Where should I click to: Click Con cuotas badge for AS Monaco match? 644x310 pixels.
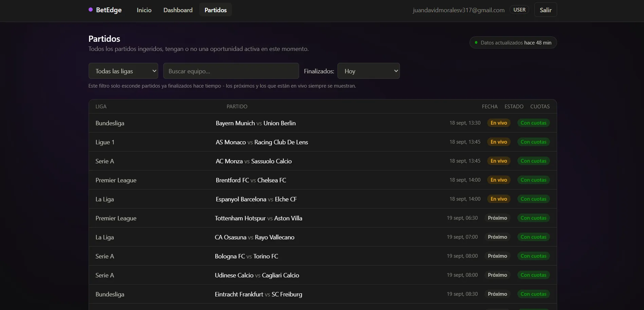pos(533,142)
